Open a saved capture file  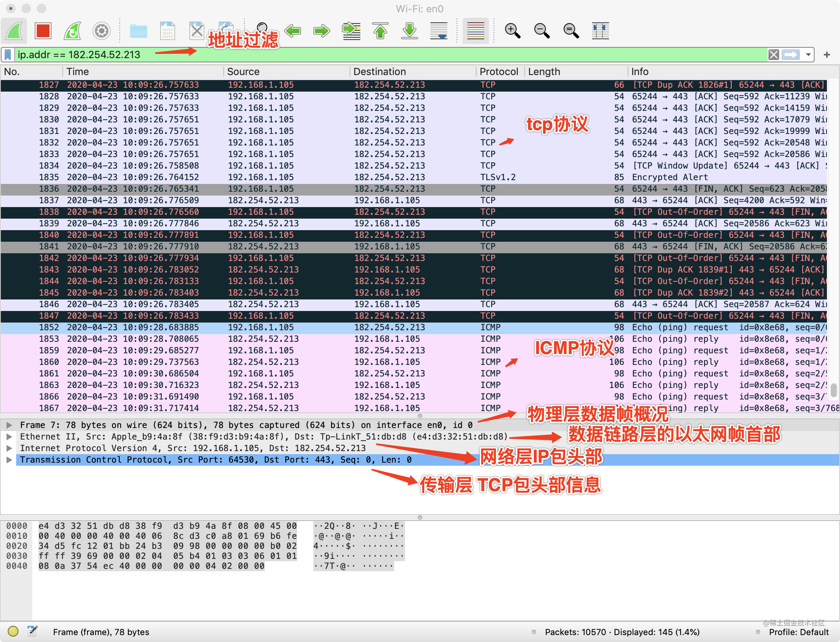pyautogui.click(x=139, y=31)
